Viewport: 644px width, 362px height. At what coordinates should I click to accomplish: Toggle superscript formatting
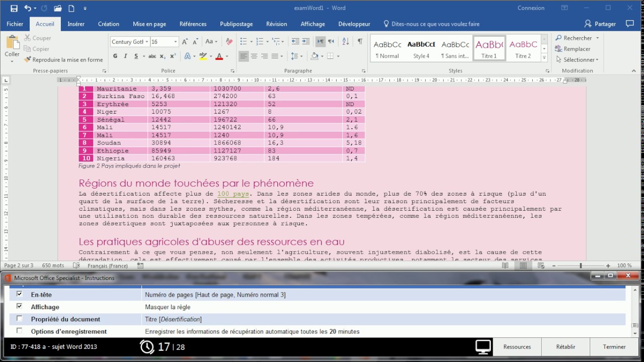coord(173,56)
